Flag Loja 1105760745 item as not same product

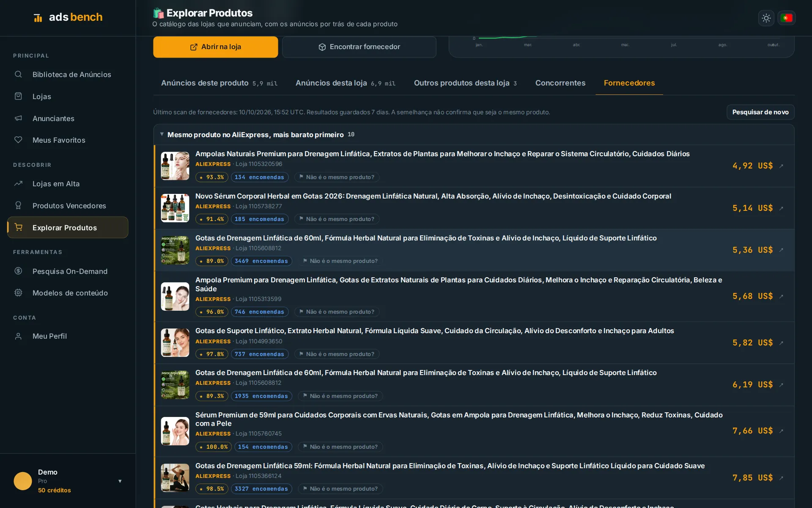pyautogui.click(x=340, y=447)
